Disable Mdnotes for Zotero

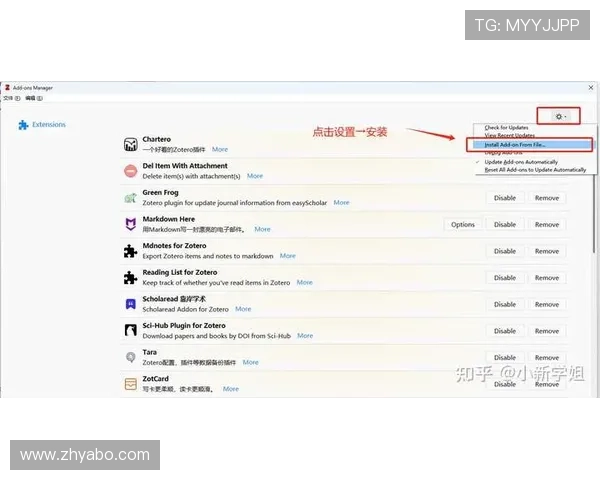coord(505,251)
